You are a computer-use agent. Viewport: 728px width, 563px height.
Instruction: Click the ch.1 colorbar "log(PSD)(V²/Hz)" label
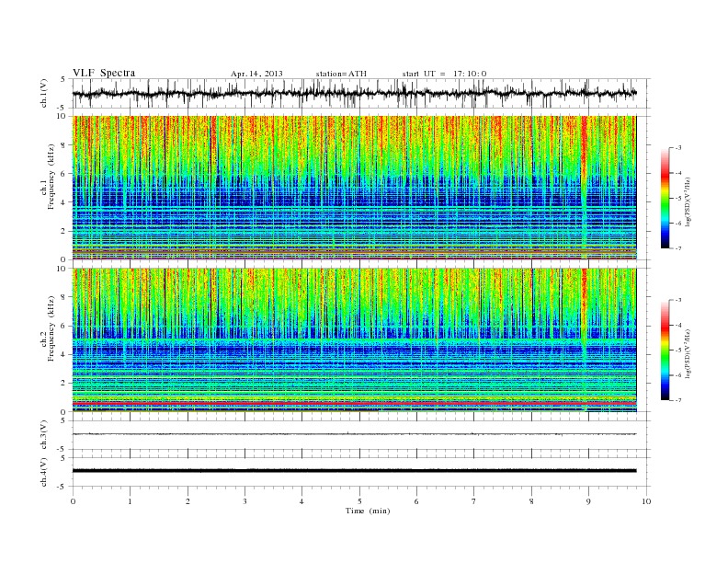(x=688, y=201)
